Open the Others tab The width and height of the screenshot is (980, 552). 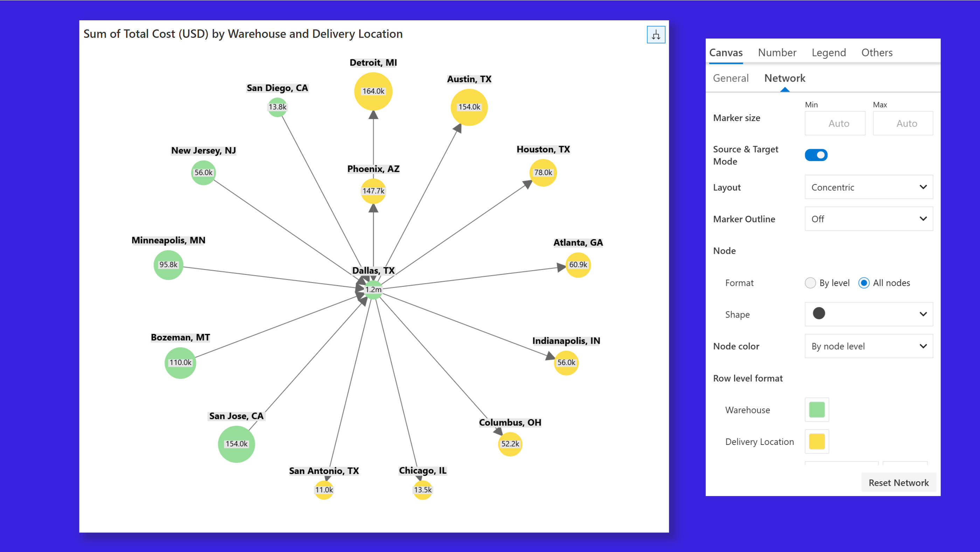876,53
